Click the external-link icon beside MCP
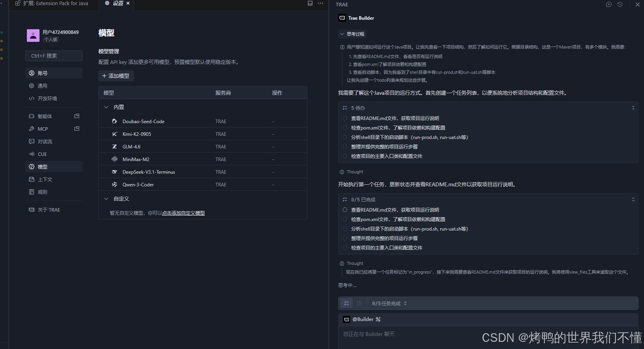Screen dimensions: 644x349 click(x=77, y=129)
